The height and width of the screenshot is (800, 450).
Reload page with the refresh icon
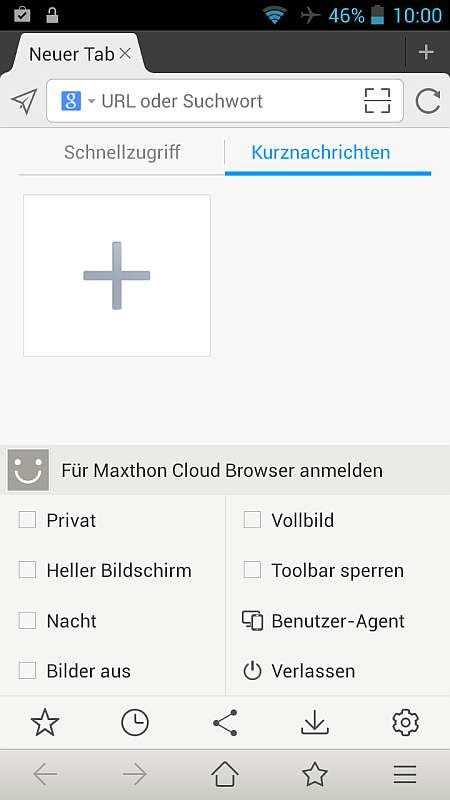pos(428,101)
